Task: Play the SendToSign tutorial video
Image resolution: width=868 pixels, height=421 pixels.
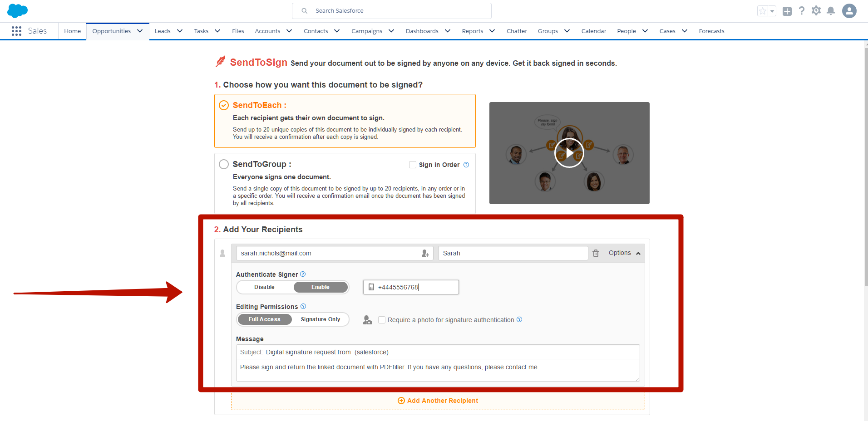Action: tap(569, 153)
